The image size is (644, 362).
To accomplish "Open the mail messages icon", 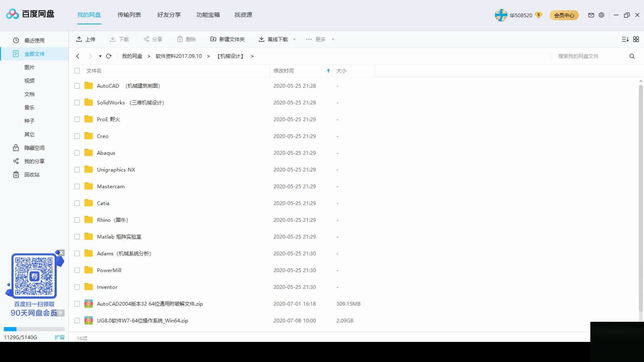I will point(591,15).
